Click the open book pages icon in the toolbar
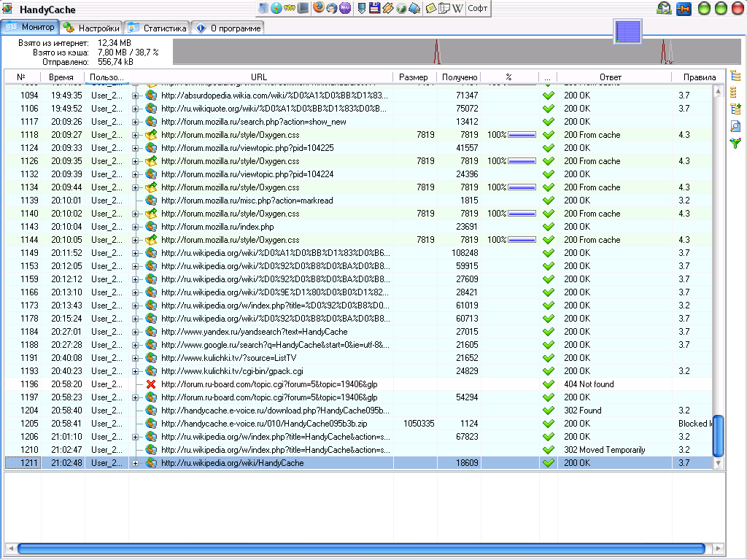Image resolution: width=747 pixels, height=560 pixels. point(444,7)
